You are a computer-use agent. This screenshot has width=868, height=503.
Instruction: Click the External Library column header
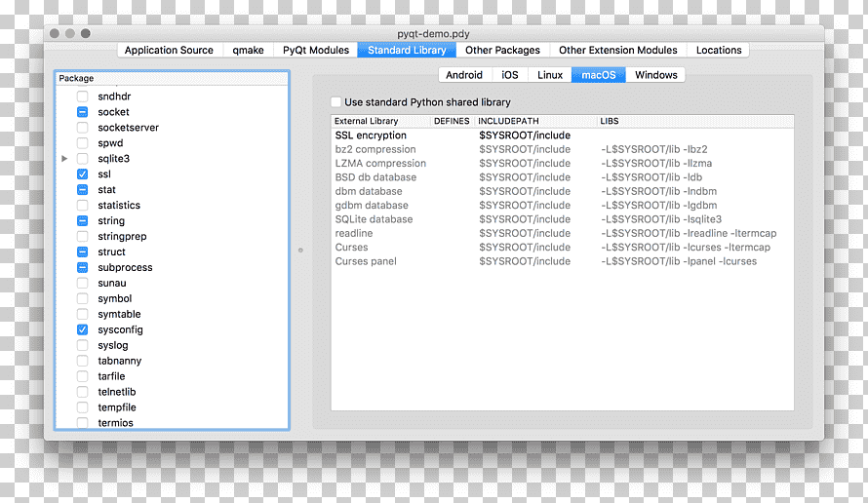[381, 121]
